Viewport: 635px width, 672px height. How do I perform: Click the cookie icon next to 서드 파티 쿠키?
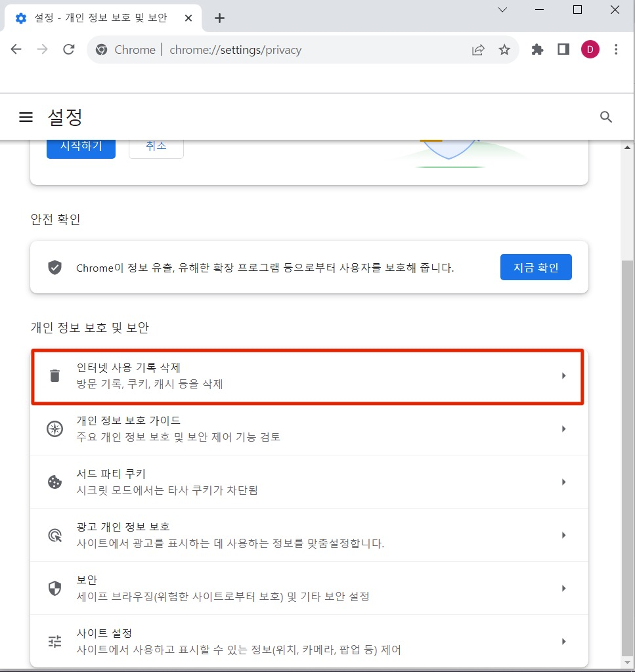click(x=55, y=481)
